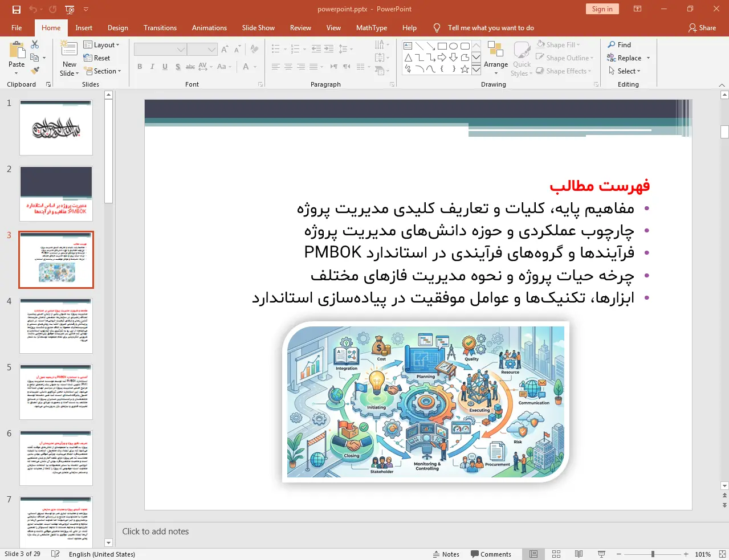Click zoom in plus button
Screen dimensions: 729x560
coord(686,554)
